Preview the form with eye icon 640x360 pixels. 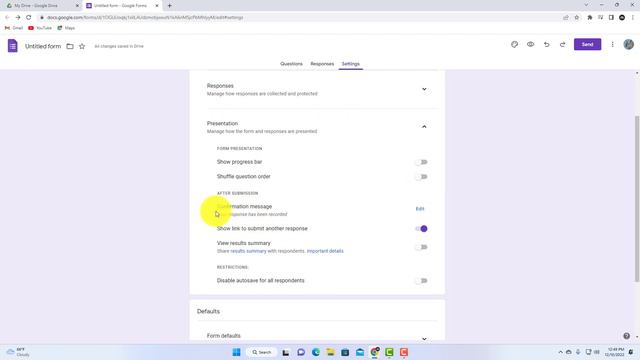(530, 44)
